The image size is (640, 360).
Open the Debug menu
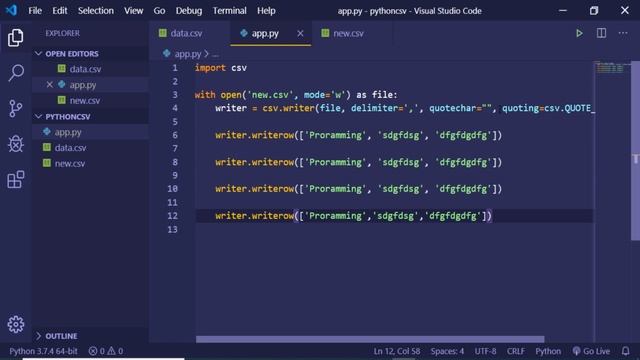(x=189, y=11)
